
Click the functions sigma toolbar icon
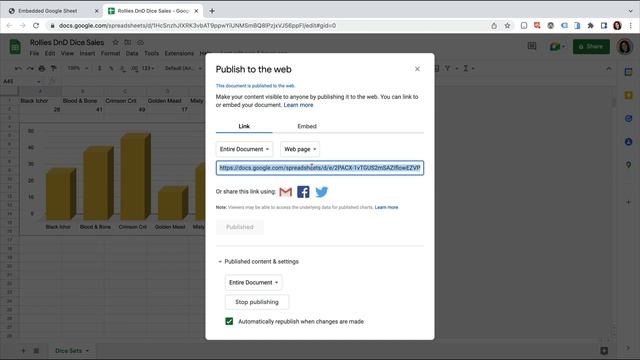(466, 69)
